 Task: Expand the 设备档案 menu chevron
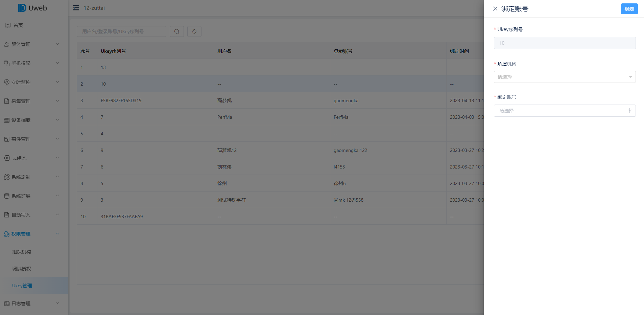[x=57, y=120]
